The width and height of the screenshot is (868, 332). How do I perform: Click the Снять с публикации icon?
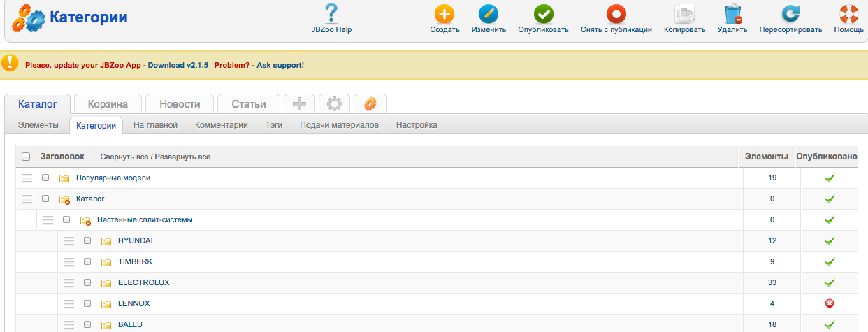[616, 14]
